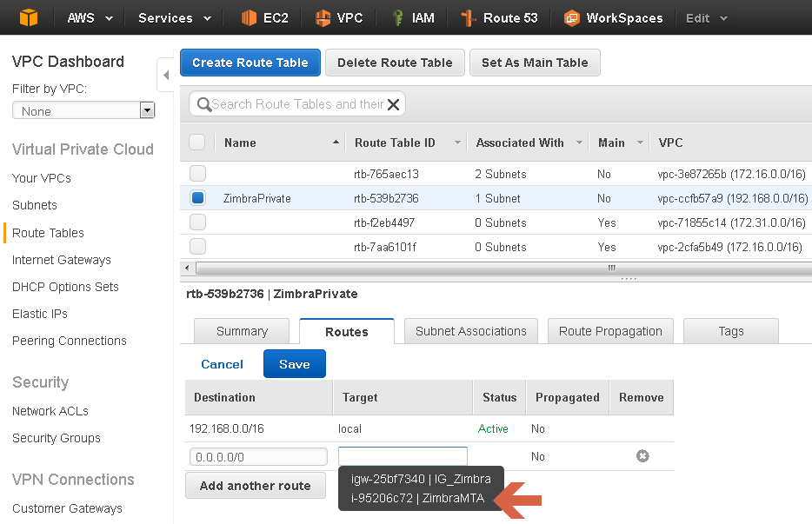
Task: Sort by the Name column arrow
Action: [x=336, y=142]
